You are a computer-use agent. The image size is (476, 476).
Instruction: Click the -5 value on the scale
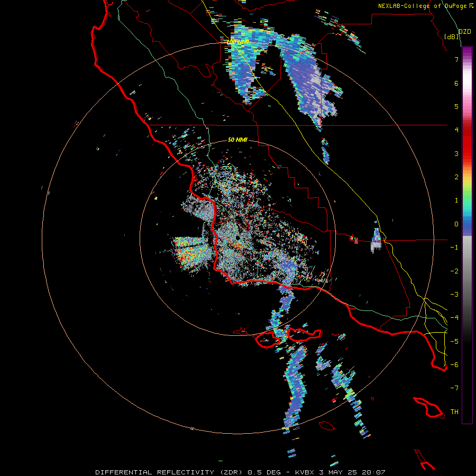click(x=454, y=342)
